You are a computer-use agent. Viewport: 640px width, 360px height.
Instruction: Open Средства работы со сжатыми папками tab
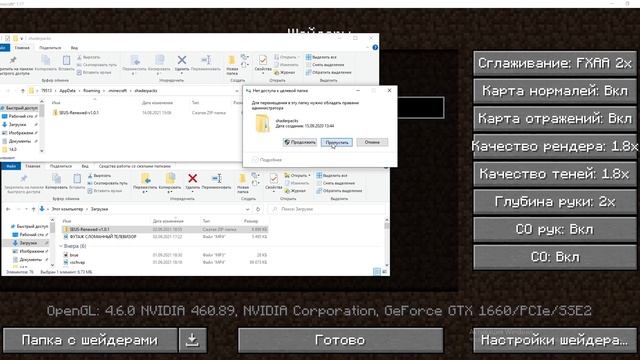135,166
